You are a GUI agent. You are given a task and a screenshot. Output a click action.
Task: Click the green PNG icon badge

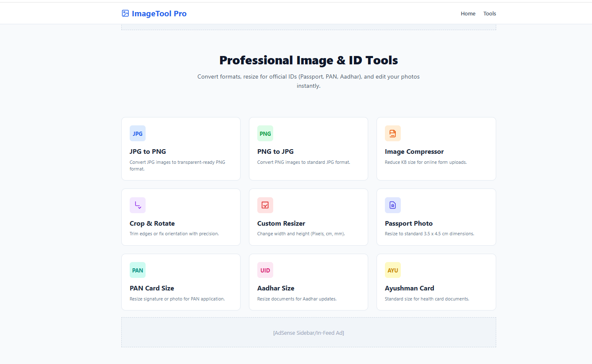[x=265, y=134]
